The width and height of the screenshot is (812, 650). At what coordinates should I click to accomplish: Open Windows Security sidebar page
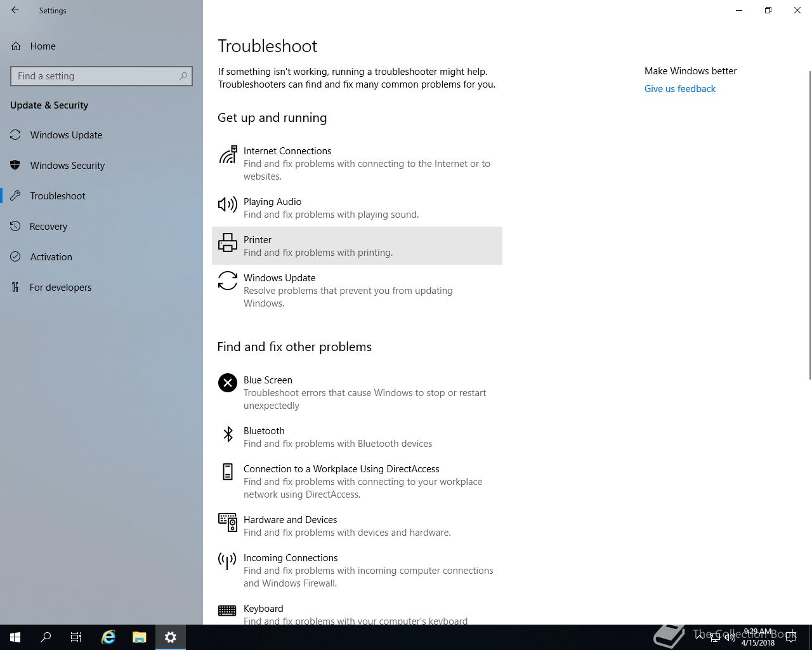(x=101, y=166)
